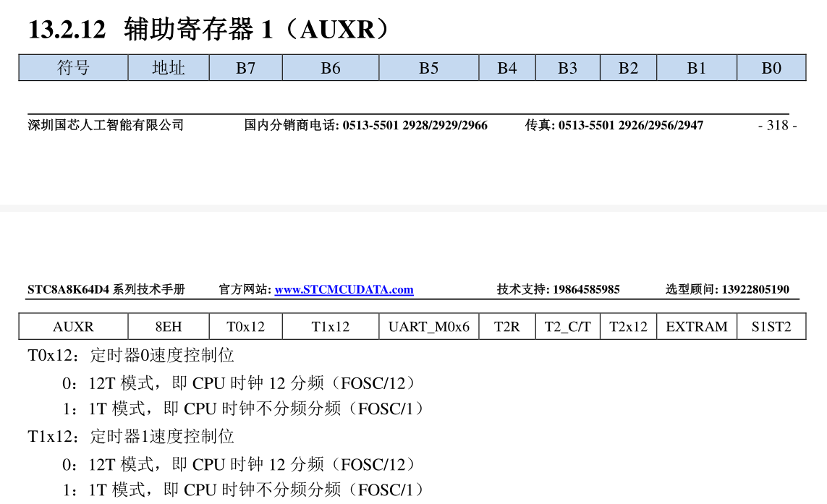Click the T2_C/T table cell
The image size is (827, 504).
click(568, 327)
